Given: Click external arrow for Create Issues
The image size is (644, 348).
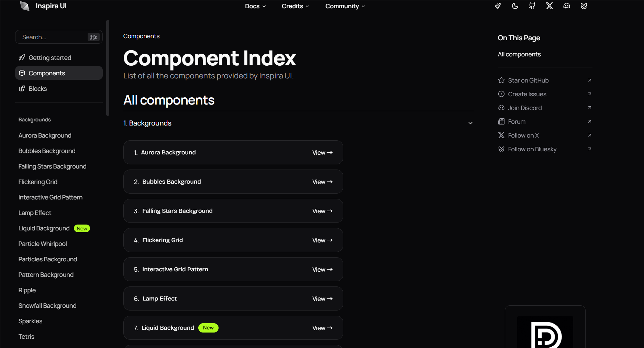Looking at the screenshot, I should [x=590, y=94].
